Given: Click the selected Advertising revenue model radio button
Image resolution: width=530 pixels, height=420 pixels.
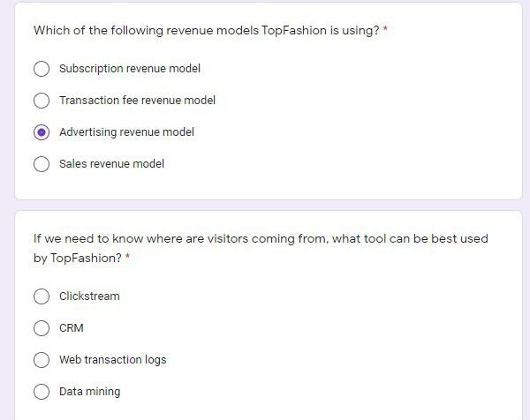Looking at the screenshot, I should coord(42,132).
